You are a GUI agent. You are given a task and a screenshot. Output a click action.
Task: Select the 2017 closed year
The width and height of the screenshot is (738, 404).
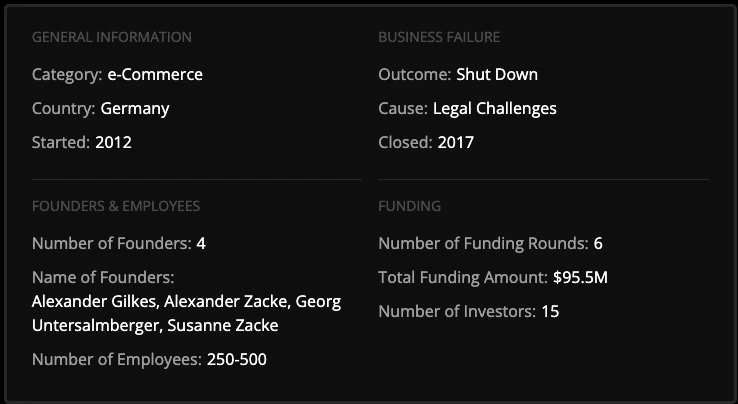point(456,142)
